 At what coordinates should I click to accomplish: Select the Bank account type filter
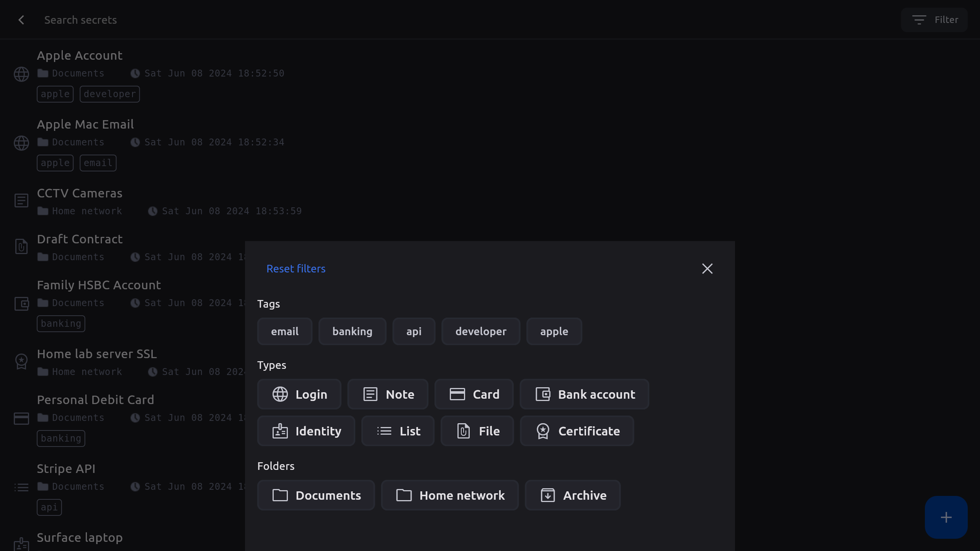pyautogui.click(x=585, y=394)
